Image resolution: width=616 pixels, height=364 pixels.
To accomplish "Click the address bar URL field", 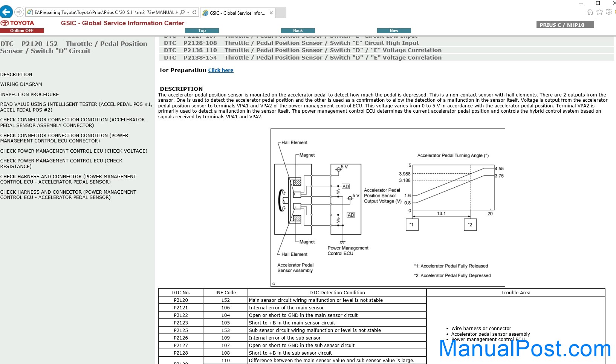I will 105,12.
